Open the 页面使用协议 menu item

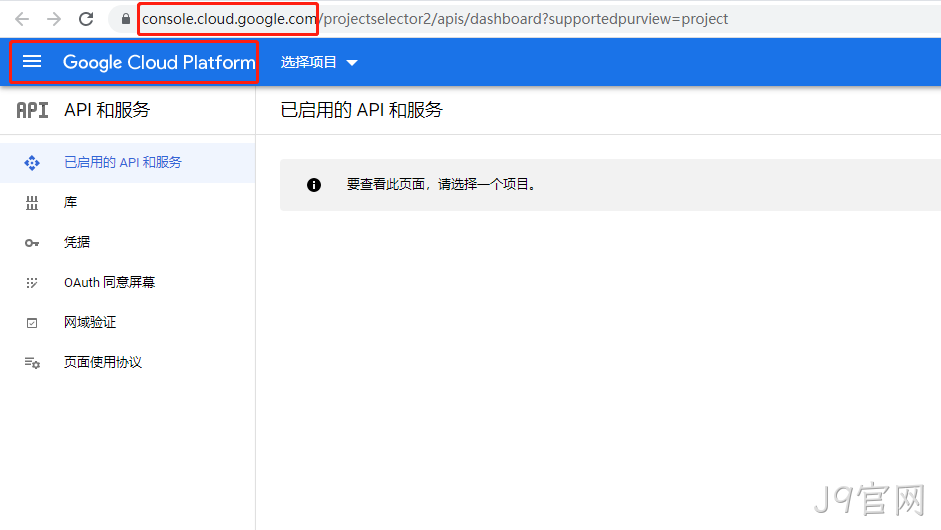click(x=127, y=362)
